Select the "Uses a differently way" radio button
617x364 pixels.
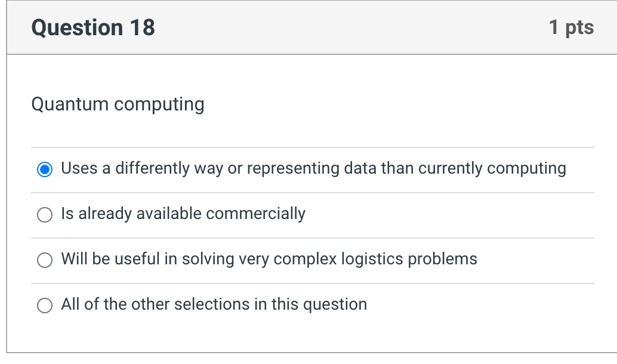(x=45, y=169)
